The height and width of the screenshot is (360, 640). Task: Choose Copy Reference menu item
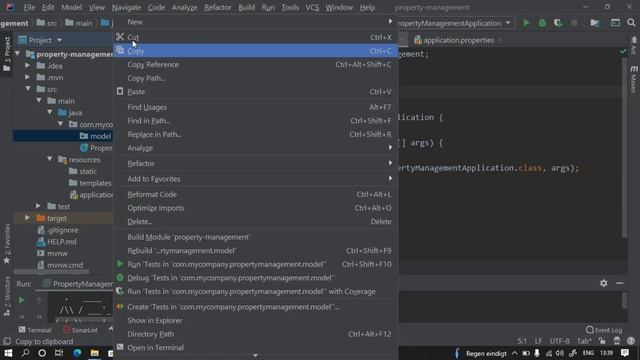[255, 64]
